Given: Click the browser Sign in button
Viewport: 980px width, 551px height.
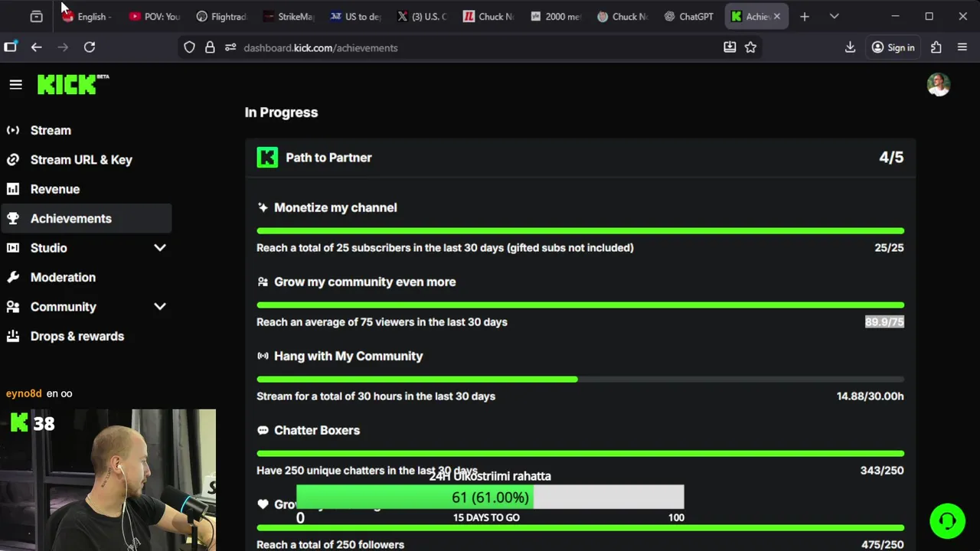Looking at the screenshot, I should pyautogui.click(x=893, y=47).
